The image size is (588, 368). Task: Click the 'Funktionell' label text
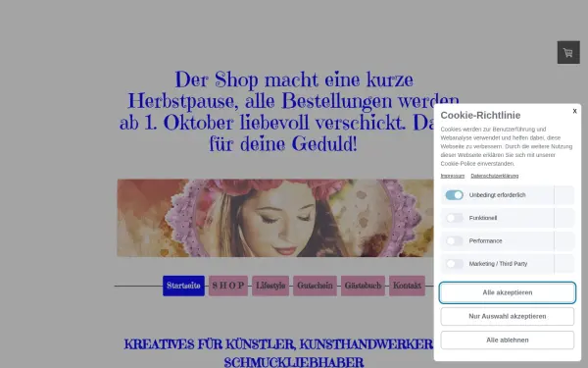483,218
